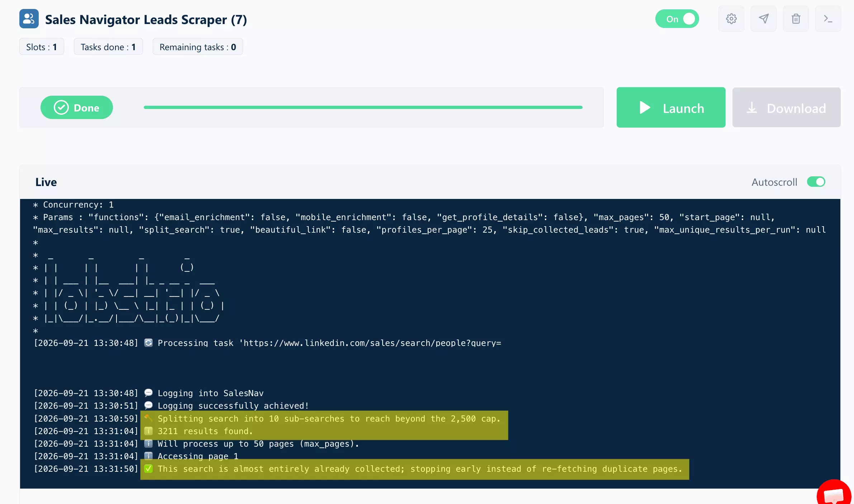Click the Autoscroll label
The height and width of the screenshot is (504, 854).
click(x=774, y=182)
